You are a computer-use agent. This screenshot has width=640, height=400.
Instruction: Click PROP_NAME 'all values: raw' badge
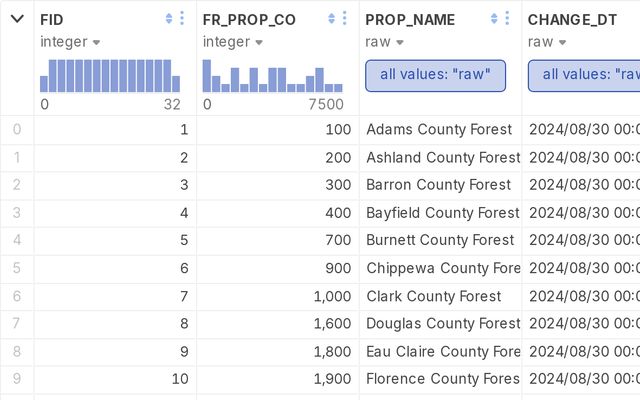click(x=435, y=76)
